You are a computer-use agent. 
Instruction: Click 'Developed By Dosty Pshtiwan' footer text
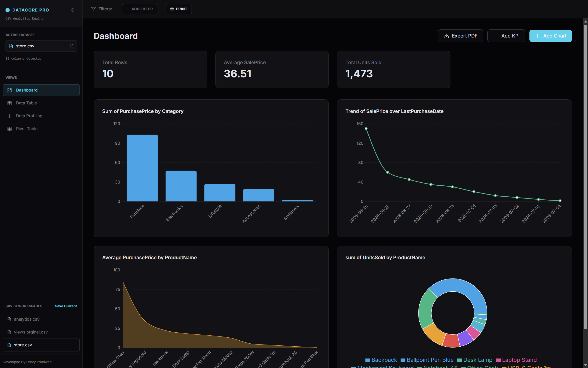[x=27, y=362]
